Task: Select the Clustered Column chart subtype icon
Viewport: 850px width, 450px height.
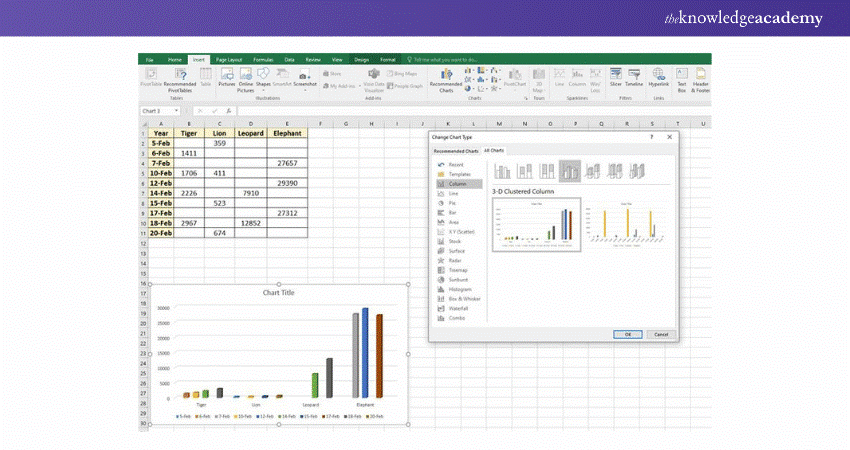Action: (x=503, y=172)
